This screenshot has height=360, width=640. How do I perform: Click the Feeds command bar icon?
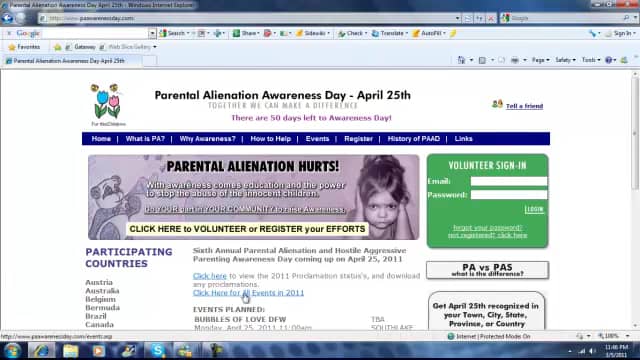point(482,60)
